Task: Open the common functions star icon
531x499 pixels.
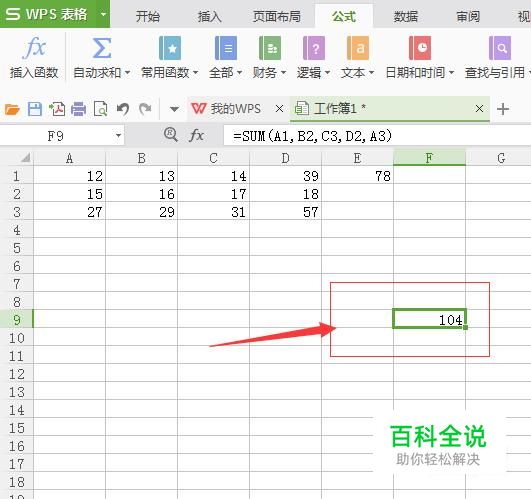Action: click(170, 48)
